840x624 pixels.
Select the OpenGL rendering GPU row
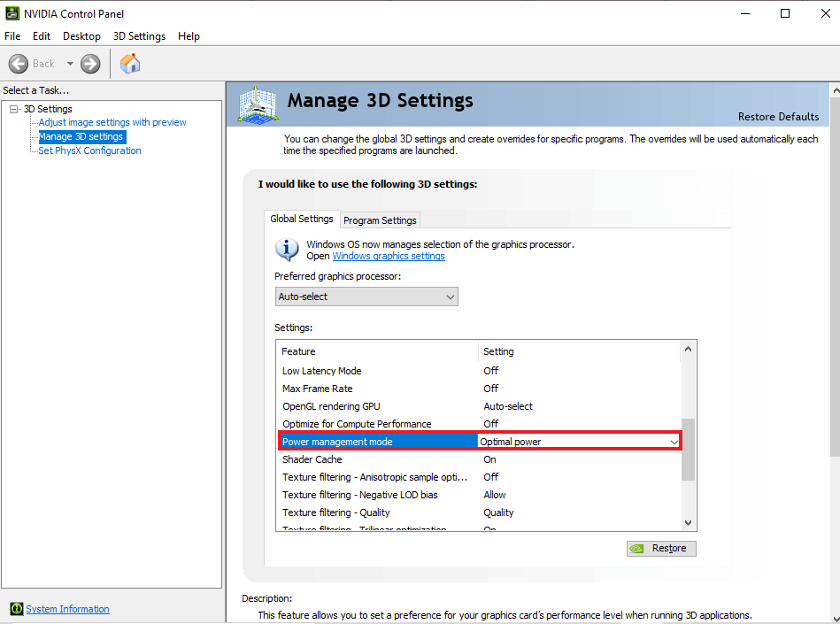[480, 406]
